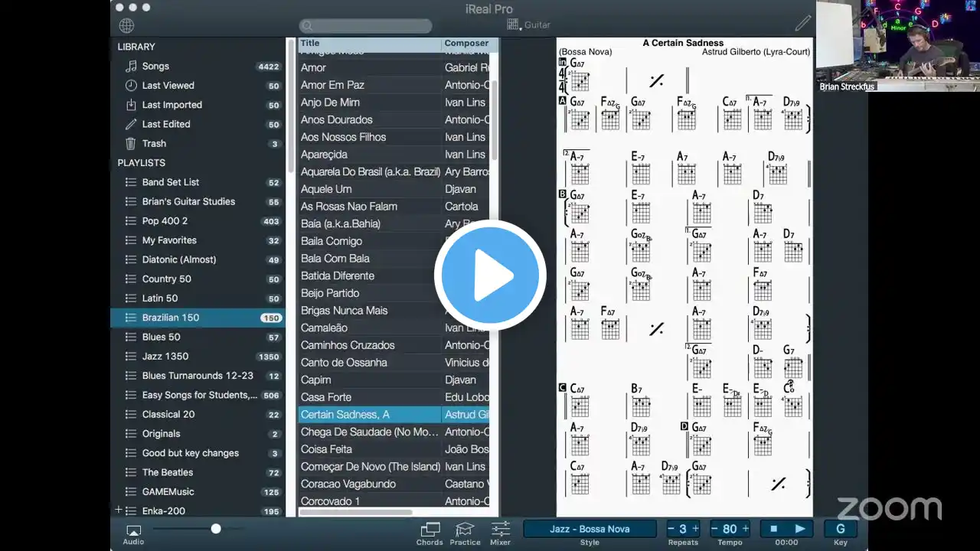This screenshot has height=551, width=980.
Task: Select Last Imported in the library
Action: point(171,105)
